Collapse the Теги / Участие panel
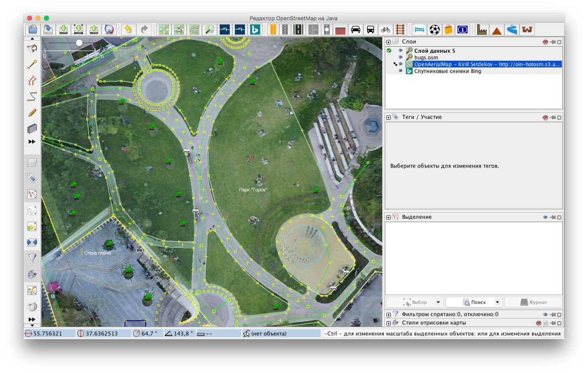 (389, 117)
